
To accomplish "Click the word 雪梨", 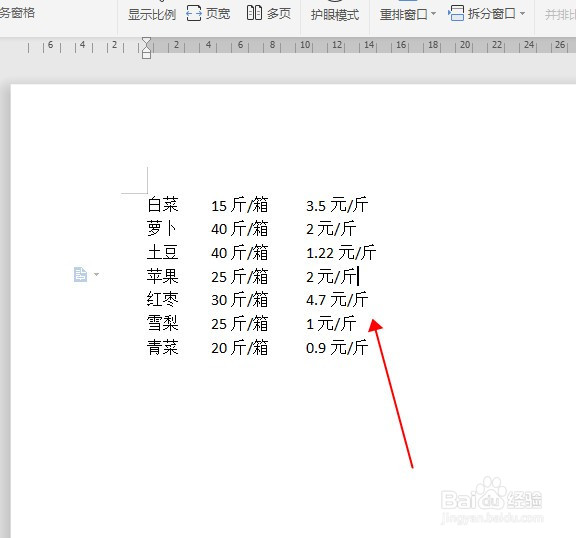I will click(x=163, y=324).
